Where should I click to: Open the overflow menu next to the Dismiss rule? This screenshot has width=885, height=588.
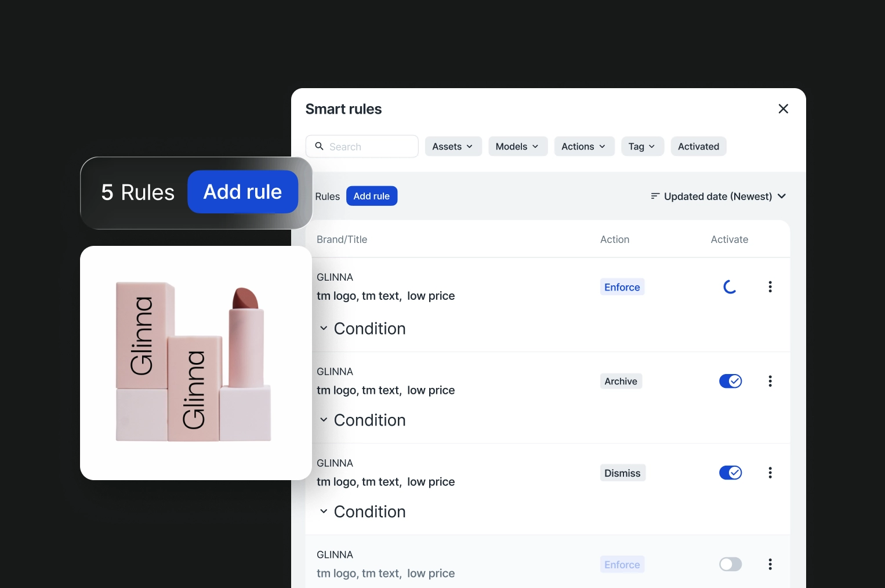(x=770, y=473)
